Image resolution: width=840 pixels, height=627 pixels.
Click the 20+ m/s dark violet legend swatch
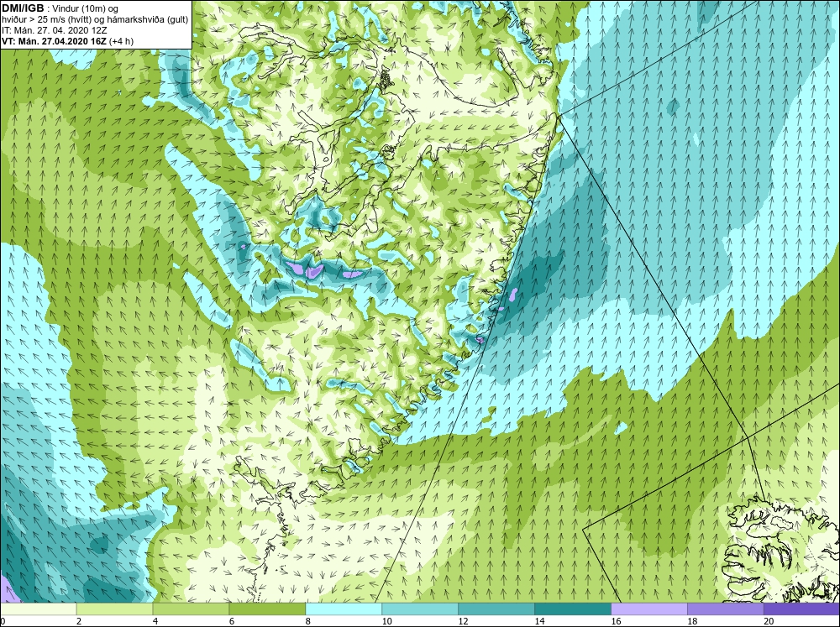(801, 609)
